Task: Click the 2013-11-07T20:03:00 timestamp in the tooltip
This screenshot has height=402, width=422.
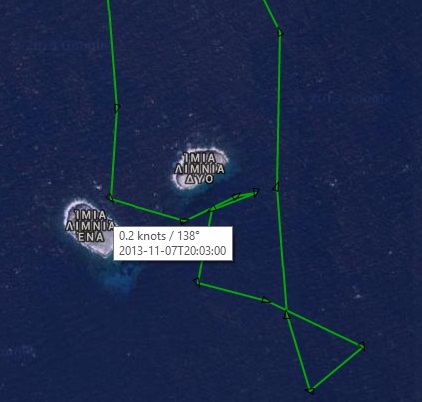Action: [x=173, y=250]
